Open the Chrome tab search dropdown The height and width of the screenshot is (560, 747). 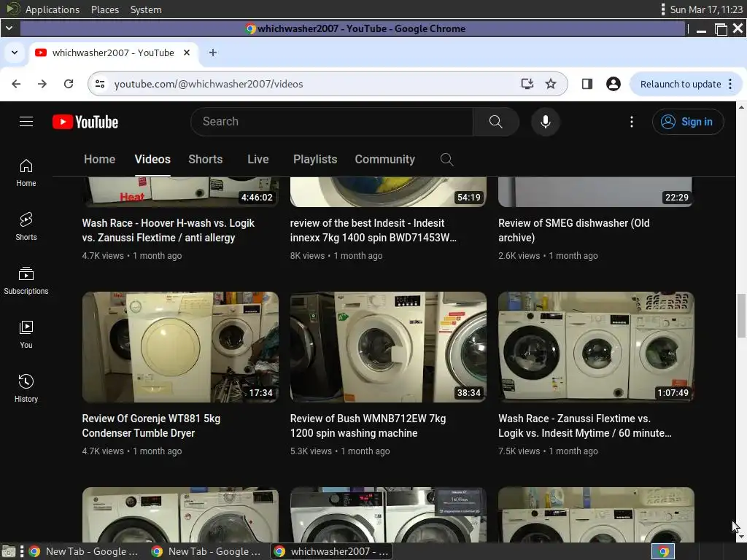pyautogui.click(x=15, y=52)
